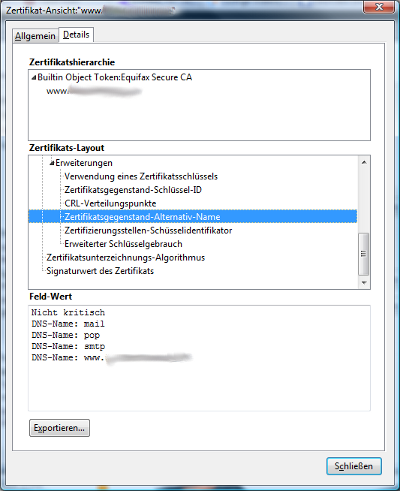Click the layout list scroll-down arrow
This screenshot has width=400, height=491.
click(364, 283)
